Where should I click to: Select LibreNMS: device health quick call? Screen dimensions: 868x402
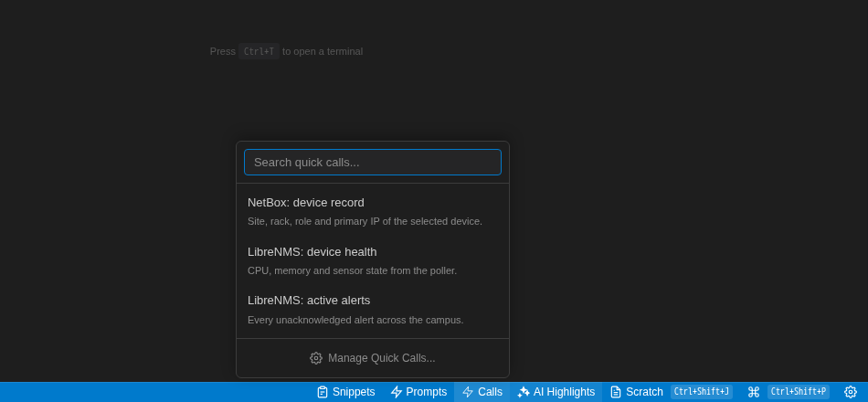coord(373,260)
